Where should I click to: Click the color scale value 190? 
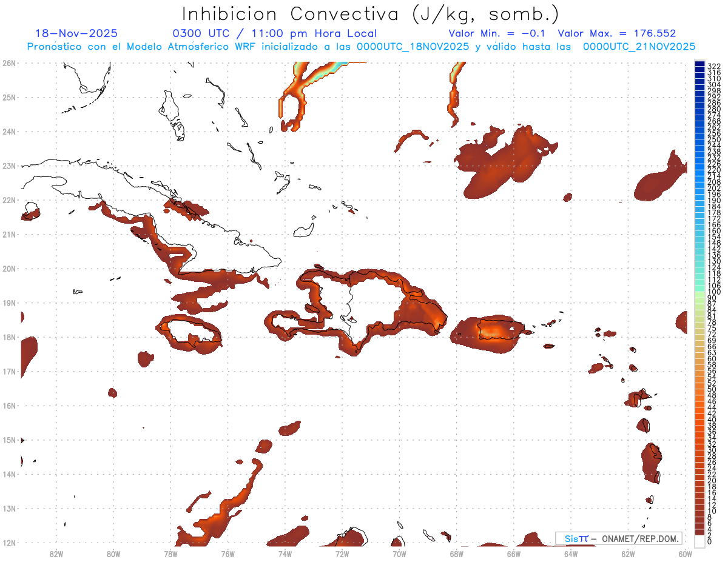[713, 200]
